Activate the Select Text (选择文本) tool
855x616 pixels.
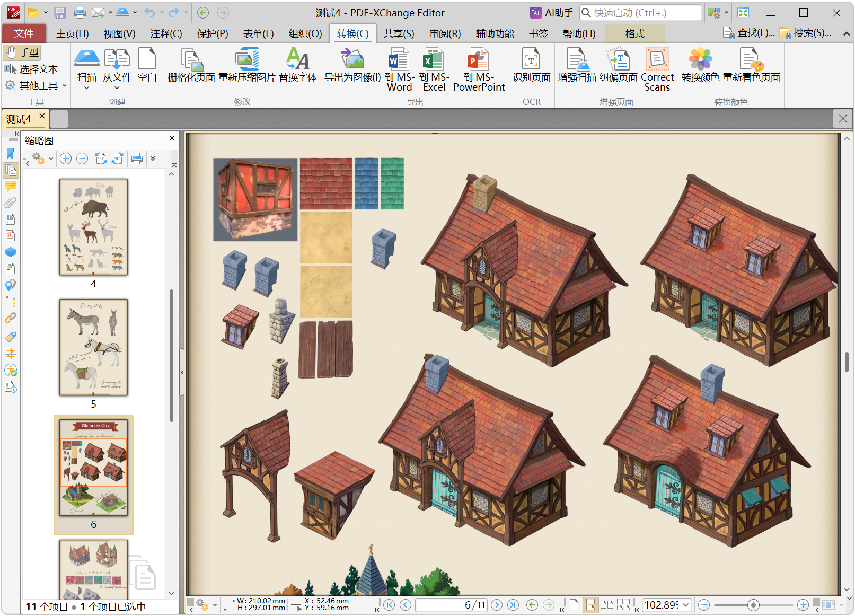point(31,69)
